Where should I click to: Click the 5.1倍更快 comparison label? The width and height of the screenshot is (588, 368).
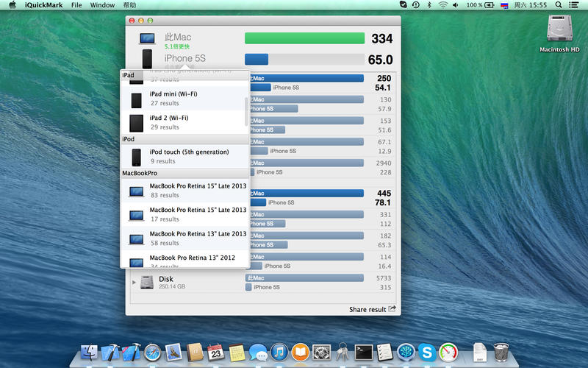tap(177, 46)
